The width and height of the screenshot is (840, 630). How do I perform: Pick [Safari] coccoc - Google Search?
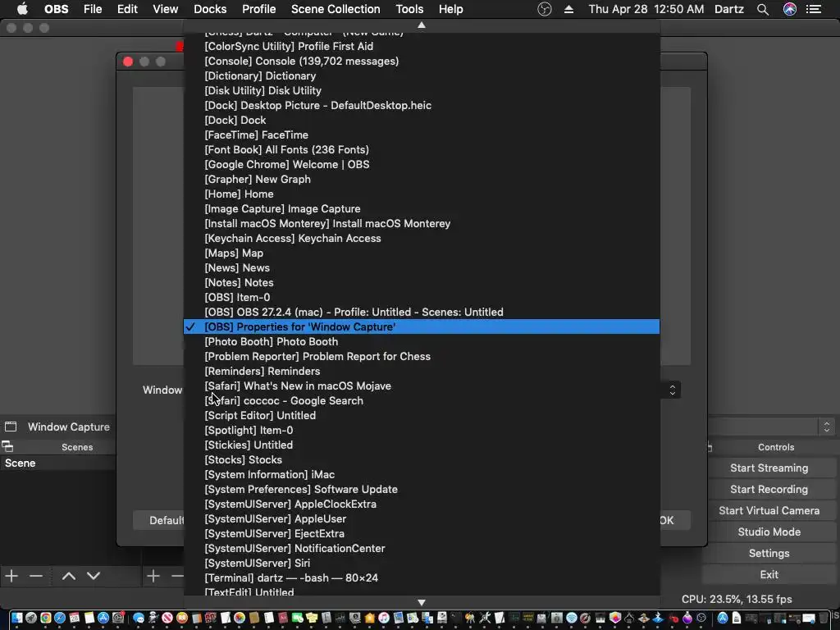[x=422, y=400]
